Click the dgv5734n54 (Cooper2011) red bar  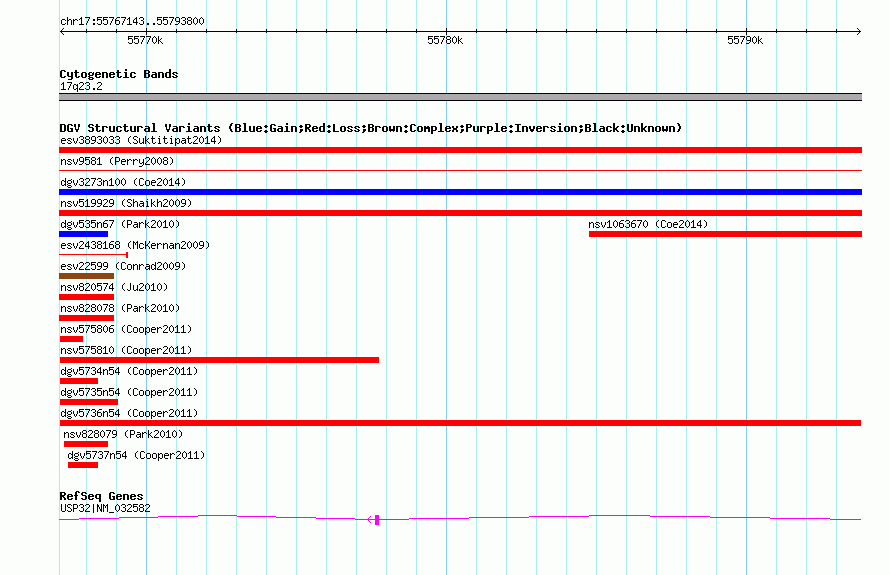[78, 381]
